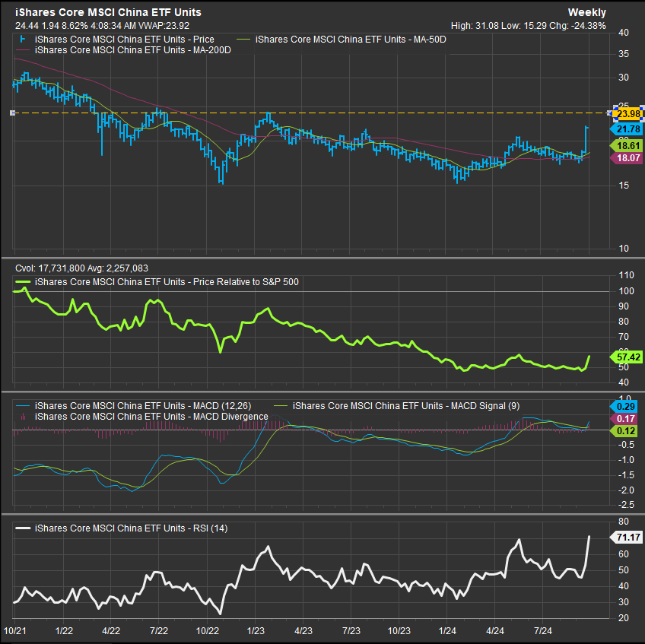The width and height of the screenshot is (645, 644).
Task: Click the 'iShares Core MSCI China ETF Units - Price' legend label
Action: (125, 40)
